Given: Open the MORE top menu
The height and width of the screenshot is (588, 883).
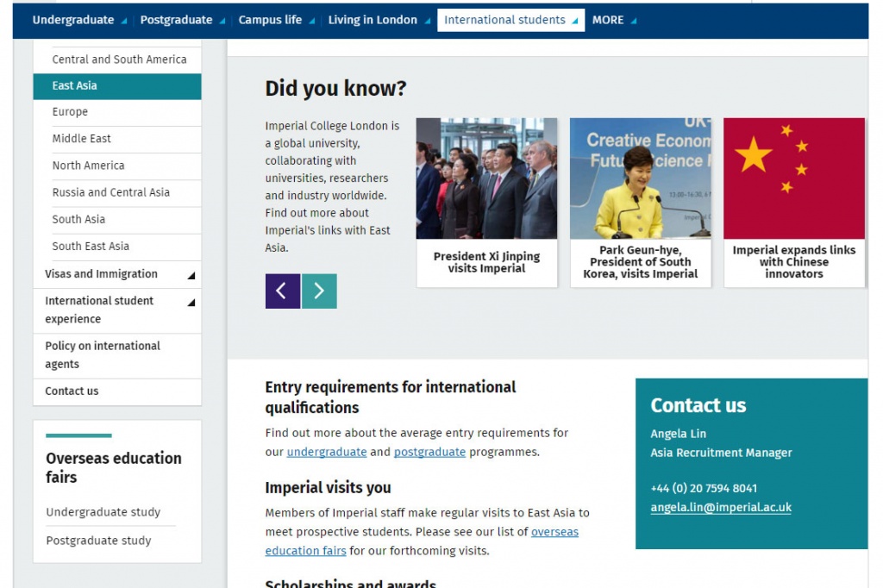Looking at the screenshot, I should pyautogui.click(x=608, y=20).
